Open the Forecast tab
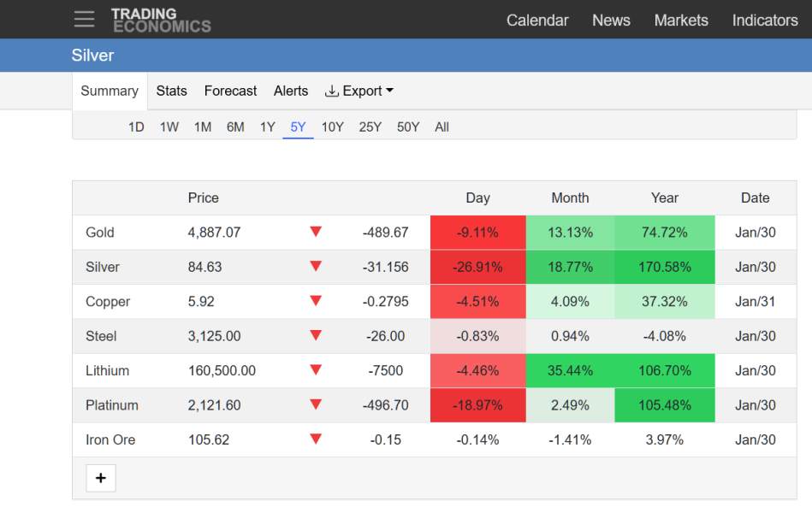This screenshot has width=812, height=513. (x=230, y=91)
